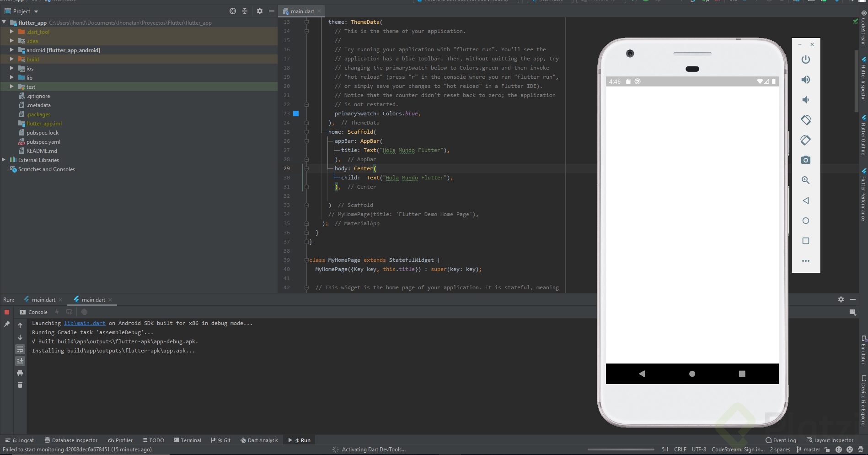Select Scratches and Consoles
Viewport: 868px width, 455px height.
click(46, 169)
